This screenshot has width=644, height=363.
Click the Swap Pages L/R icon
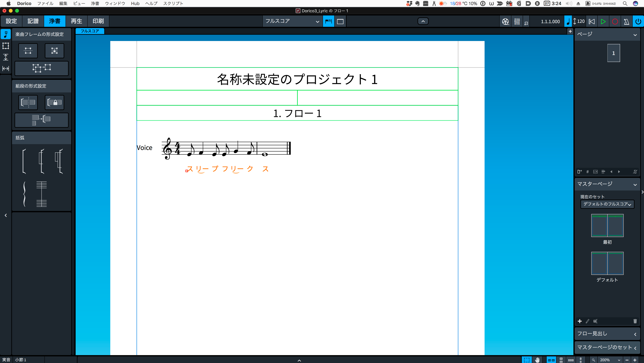(595, 172)
